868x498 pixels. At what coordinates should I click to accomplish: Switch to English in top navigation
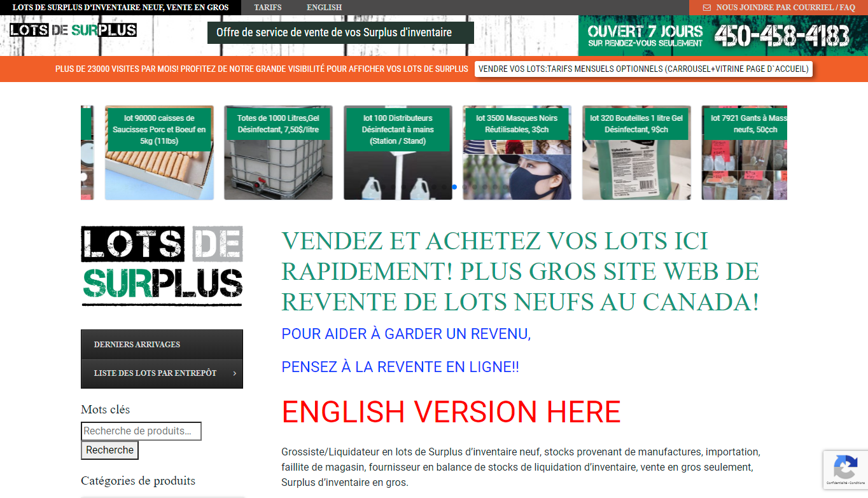click(324, 8)
